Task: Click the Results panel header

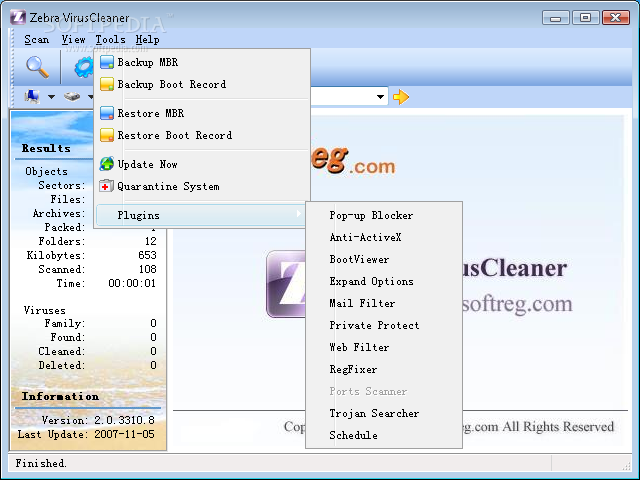Action: click(x=46, y=148)
